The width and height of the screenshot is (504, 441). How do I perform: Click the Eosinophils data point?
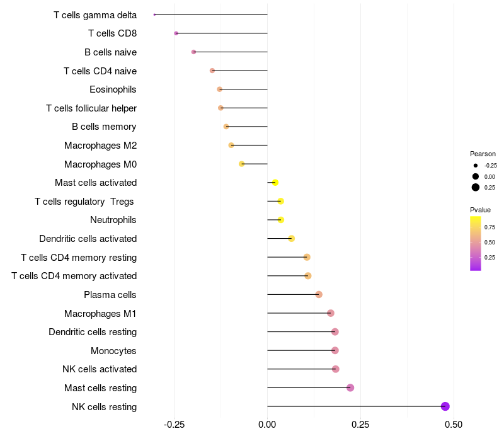point(219,89)
